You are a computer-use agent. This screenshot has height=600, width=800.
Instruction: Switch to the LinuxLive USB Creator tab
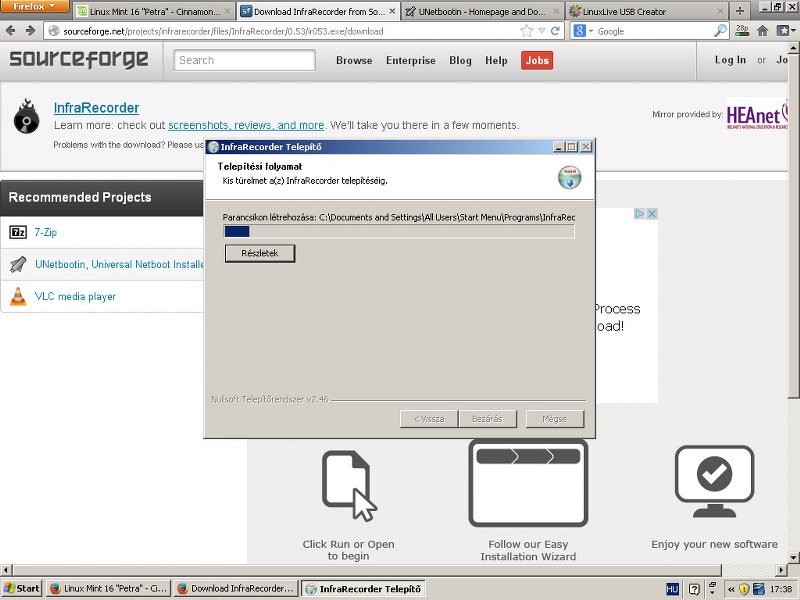click(x=647, y=11)
